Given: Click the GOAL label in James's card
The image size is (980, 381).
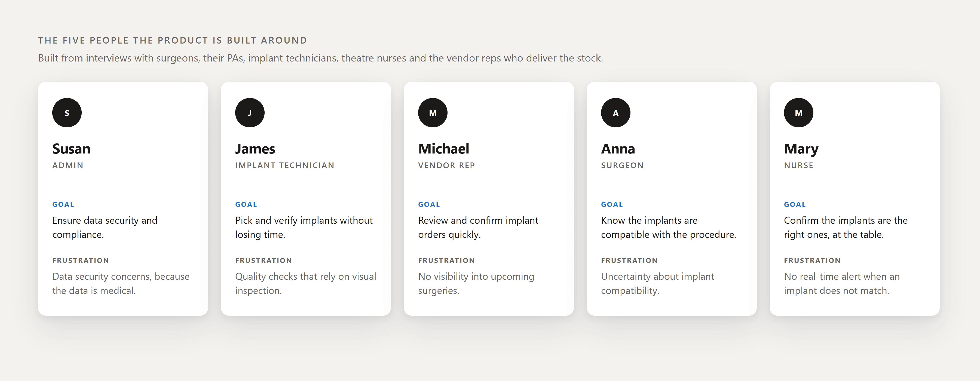Looking at the screenshot, I should (x=246, y=204).
